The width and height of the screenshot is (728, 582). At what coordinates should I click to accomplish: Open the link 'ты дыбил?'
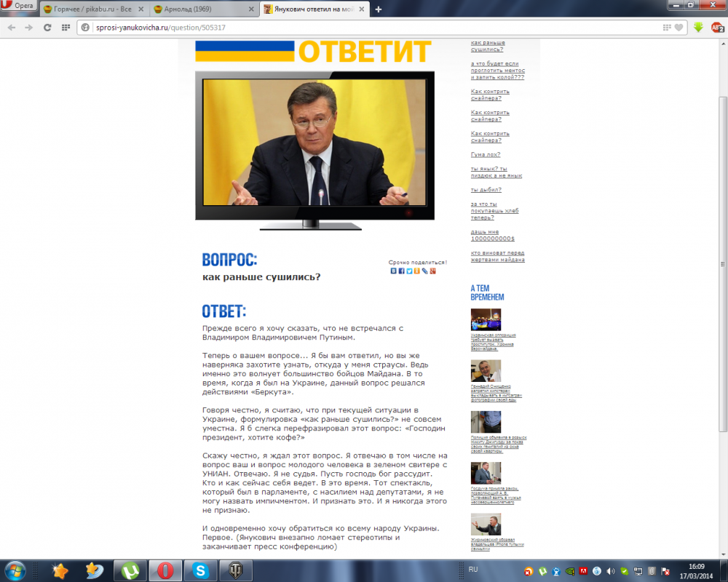[x=486, y=190]
